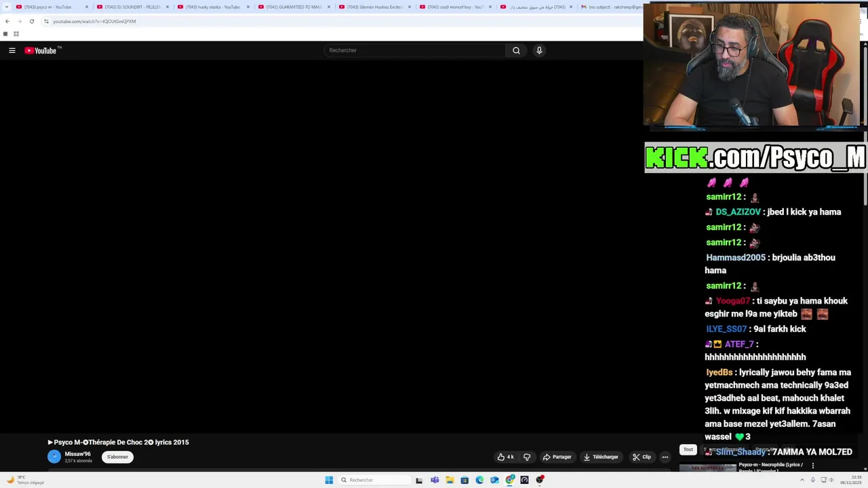Viewport: 868px width, 488px height.
Task: Switch to the 'Siberian Huskies Excited' tab
Action: coord(374,7)
